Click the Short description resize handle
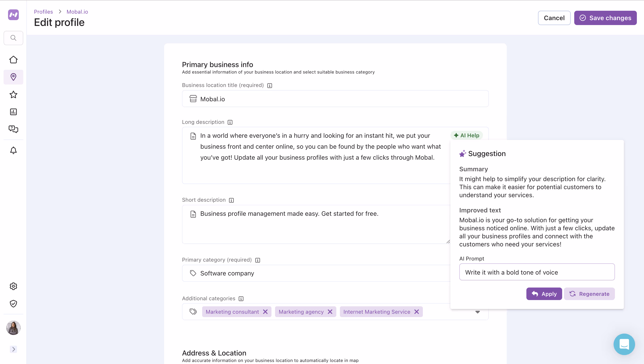 click(448, 241)
